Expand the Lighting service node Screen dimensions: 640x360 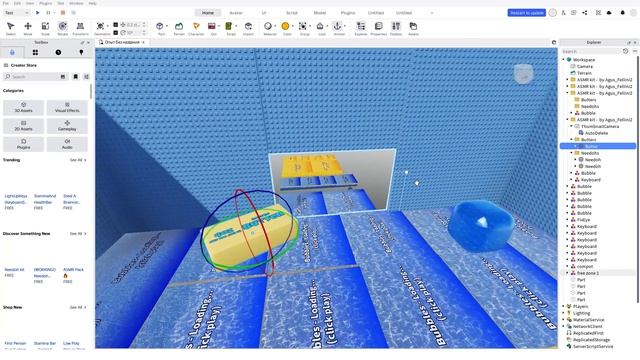coord(564,313)
